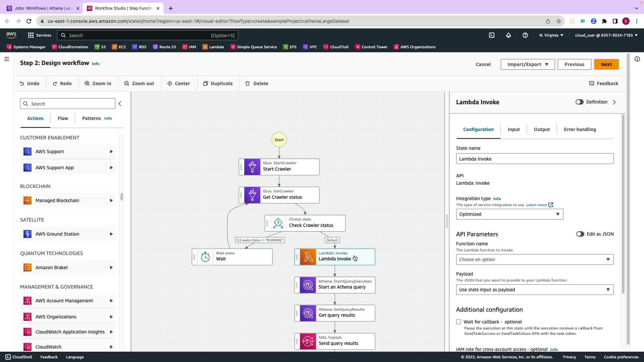Collapse the left states browser panel

pyautogui.click(x=120, y=104)
